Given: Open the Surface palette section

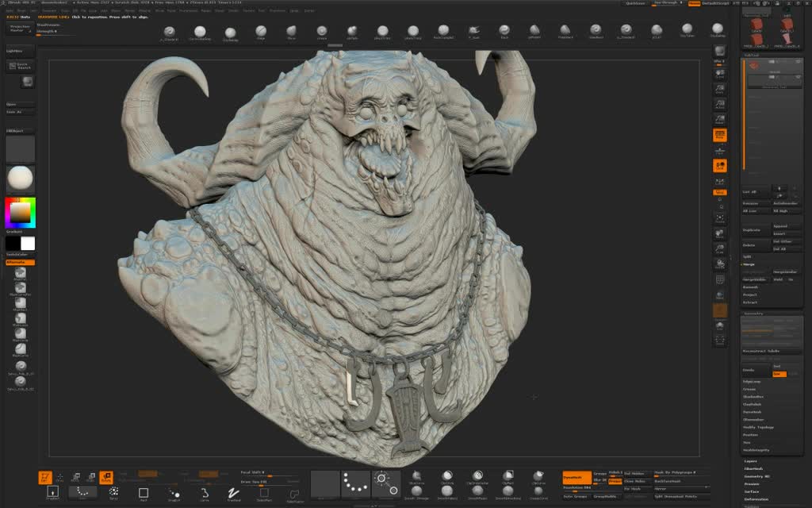Looking at the screenshot, I should (x=752, y=491).
